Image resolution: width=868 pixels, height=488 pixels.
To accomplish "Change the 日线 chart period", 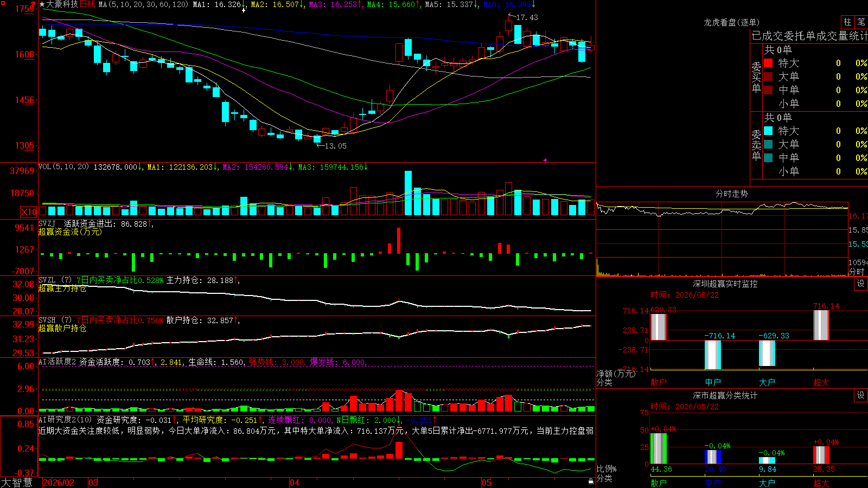I will (87, 4).
